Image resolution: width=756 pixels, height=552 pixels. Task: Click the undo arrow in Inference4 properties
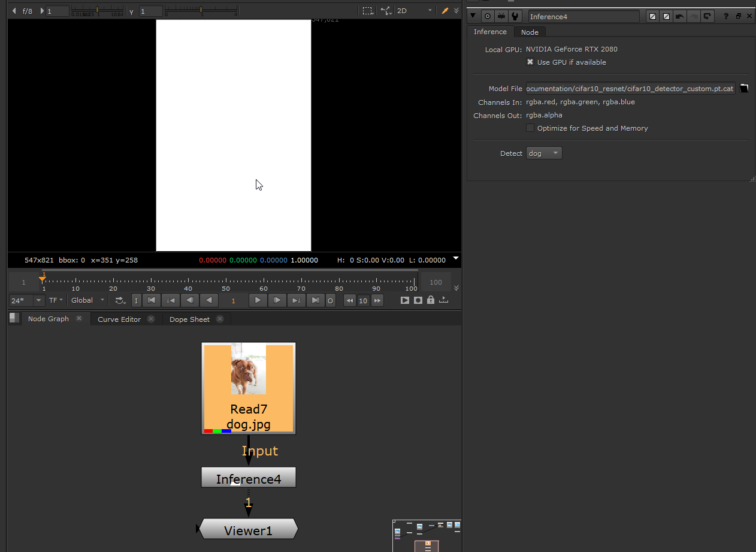(x=679, y=16)
